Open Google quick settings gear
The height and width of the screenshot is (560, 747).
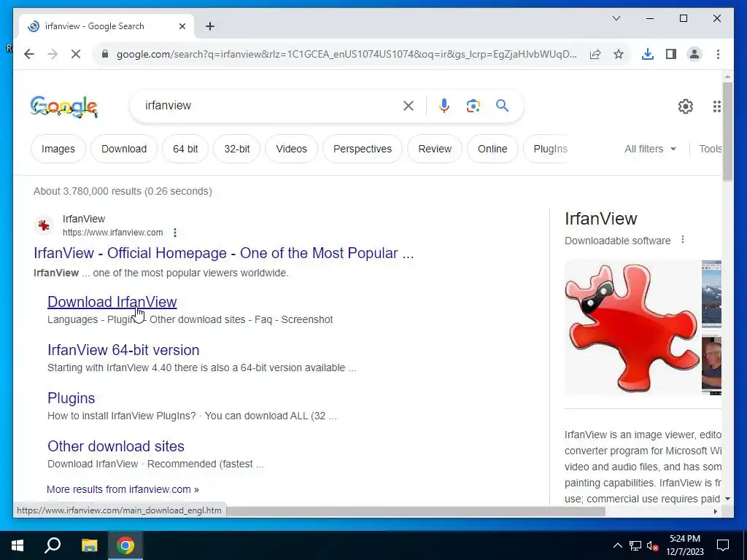click(686, 106)
